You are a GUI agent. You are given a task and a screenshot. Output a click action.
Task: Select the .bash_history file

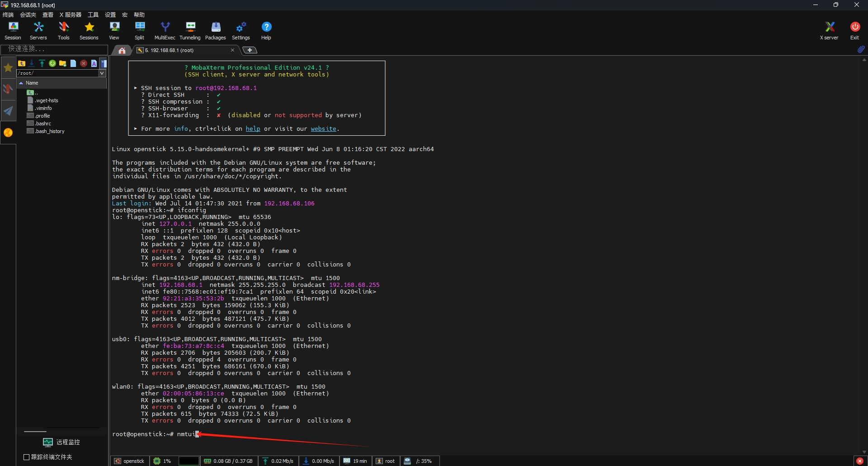[x=46, y=131]
